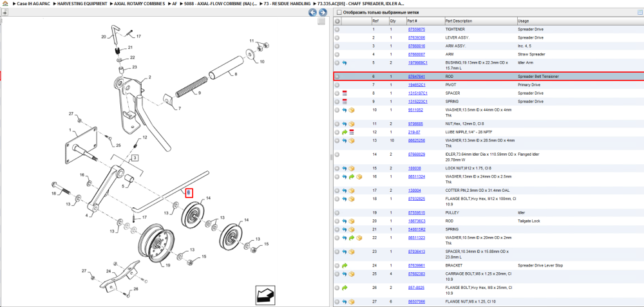Screen dimensions: 644x307
Task: Sort by Qty column header
Action: pyautogui.click(x=397, y=21)
